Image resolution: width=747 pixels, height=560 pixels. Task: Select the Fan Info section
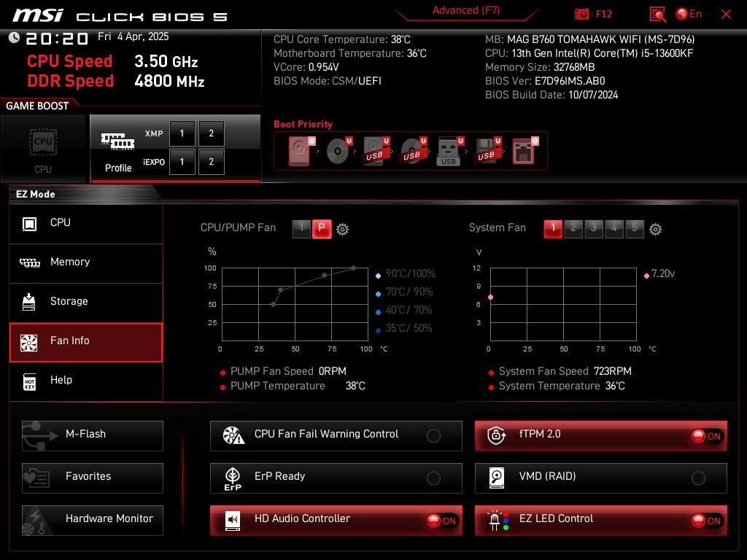(x=86, y=342)
